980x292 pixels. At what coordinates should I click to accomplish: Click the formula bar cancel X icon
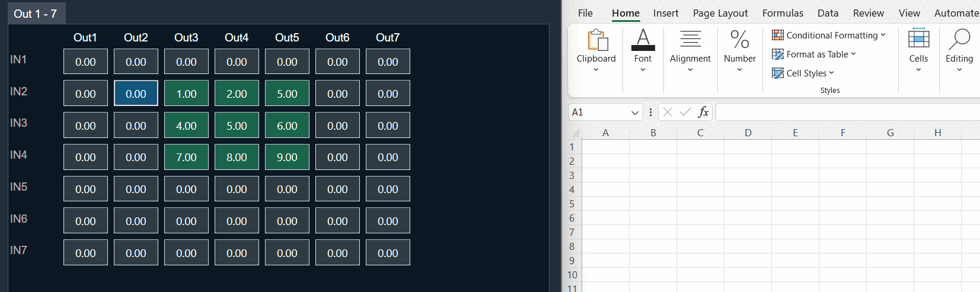tap(668, 112)
